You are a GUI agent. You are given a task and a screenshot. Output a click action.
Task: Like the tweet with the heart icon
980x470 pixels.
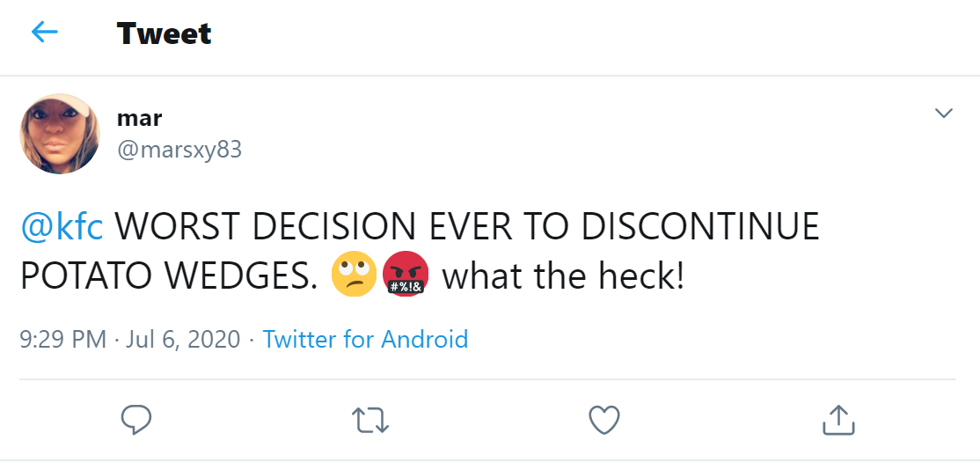[603, 420]
